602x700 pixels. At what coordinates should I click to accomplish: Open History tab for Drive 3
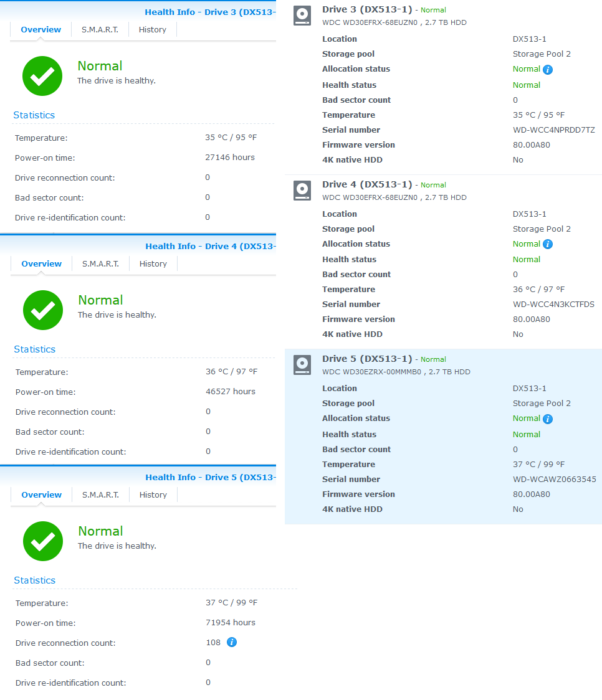152,29
